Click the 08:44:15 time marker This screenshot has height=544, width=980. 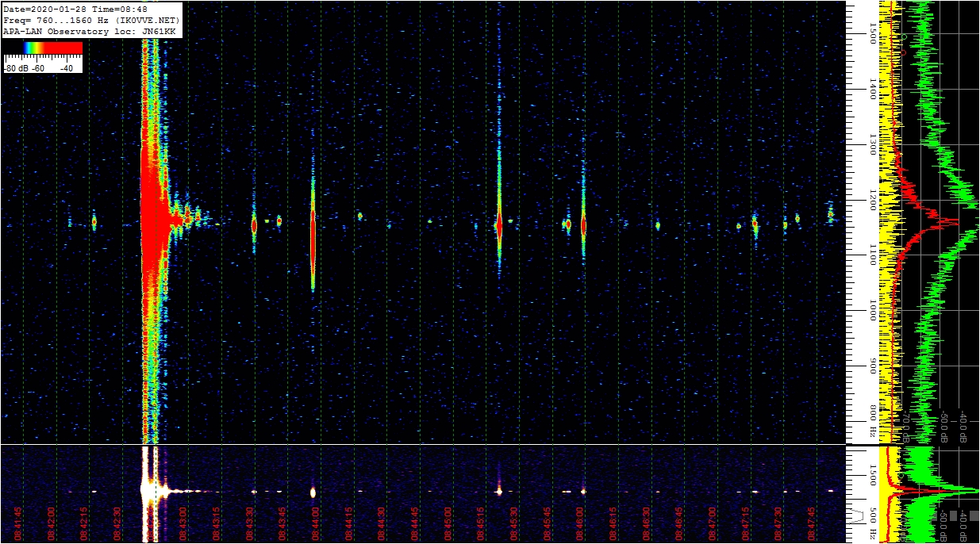[x=348, y=523]
